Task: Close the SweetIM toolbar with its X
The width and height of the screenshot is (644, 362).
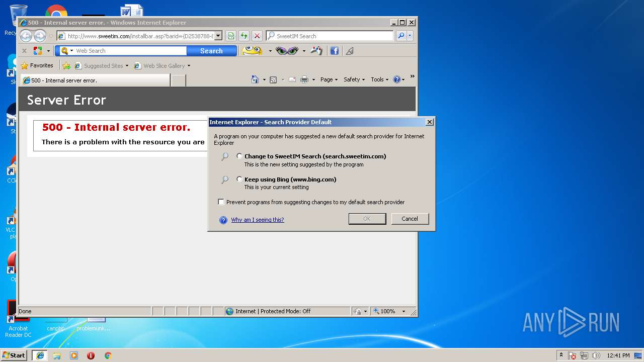Action: 24,51
